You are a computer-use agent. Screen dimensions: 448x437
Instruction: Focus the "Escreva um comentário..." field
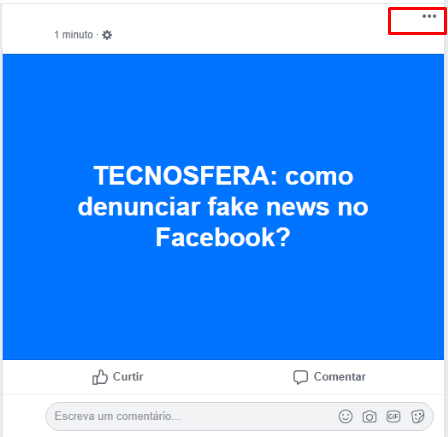(239, 416)
